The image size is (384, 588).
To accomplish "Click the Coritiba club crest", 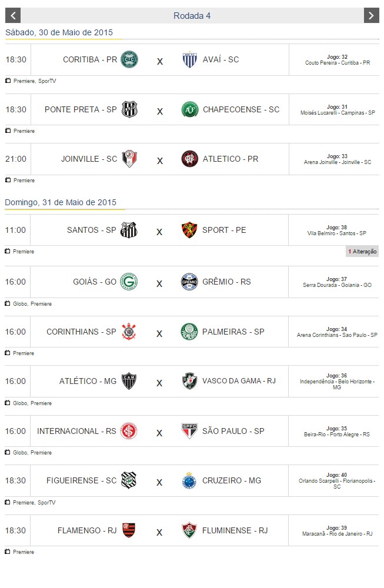I will coord(129,59).
